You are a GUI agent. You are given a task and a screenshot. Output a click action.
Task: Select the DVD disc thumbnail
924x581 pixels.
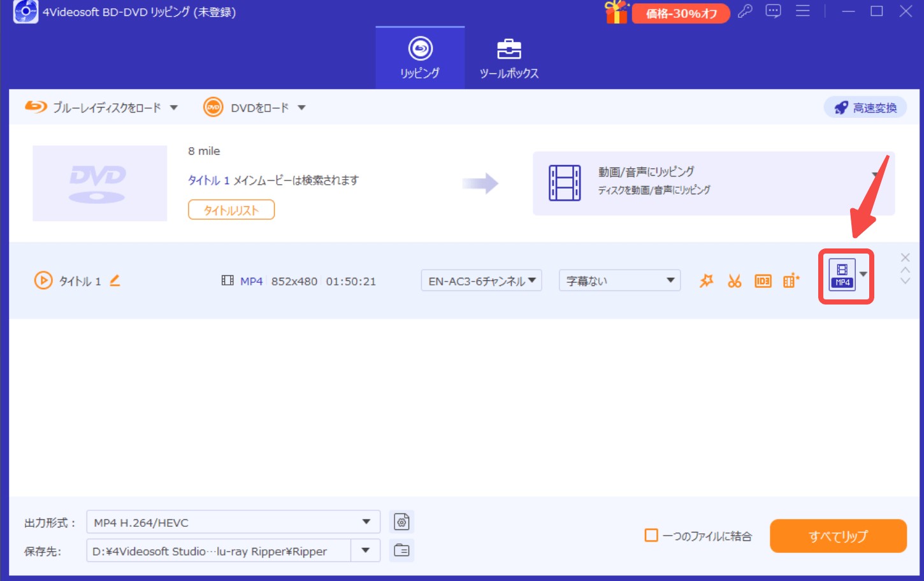tap(99, 183)
